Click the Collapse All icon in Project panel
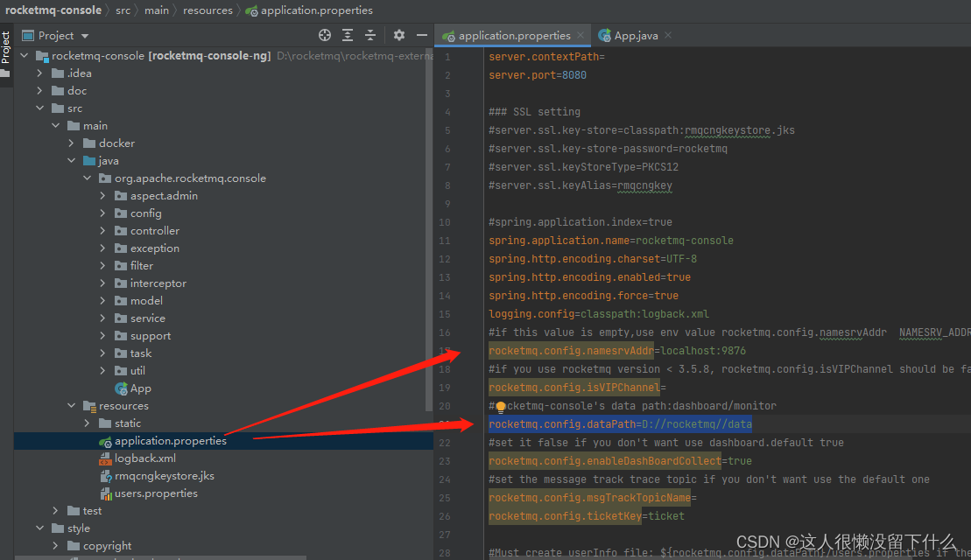This screenshot has height=560, width=971. pos(370,35)
